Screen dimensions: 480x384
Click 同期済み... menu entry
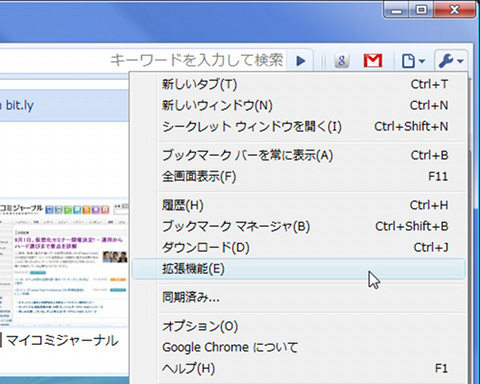(298, 297)
